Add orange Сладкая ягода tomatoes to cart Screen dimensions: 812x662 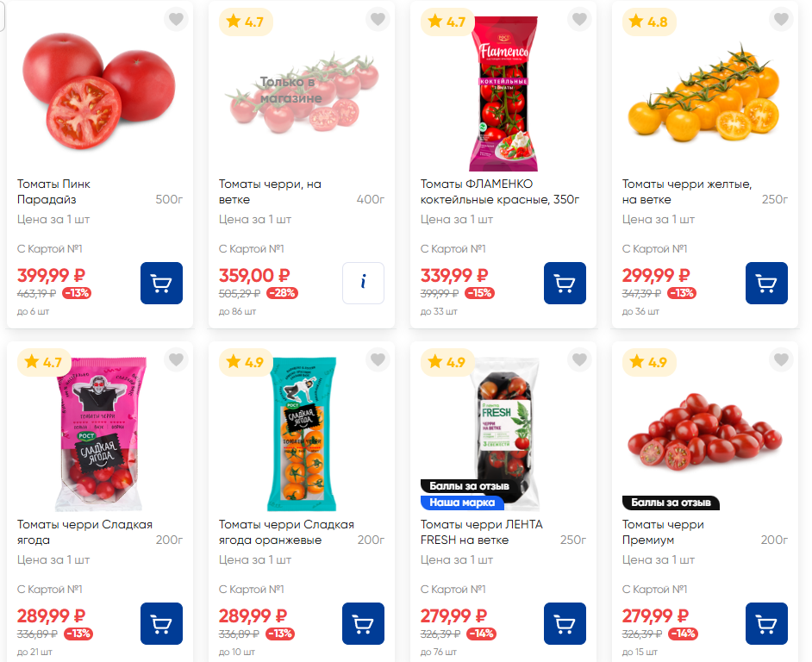coord(363,623)
